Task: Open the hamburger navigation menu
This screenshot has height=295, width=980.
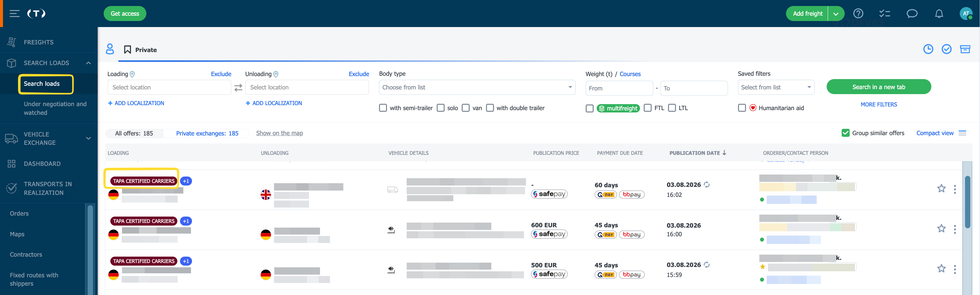Action: (14, 14)
